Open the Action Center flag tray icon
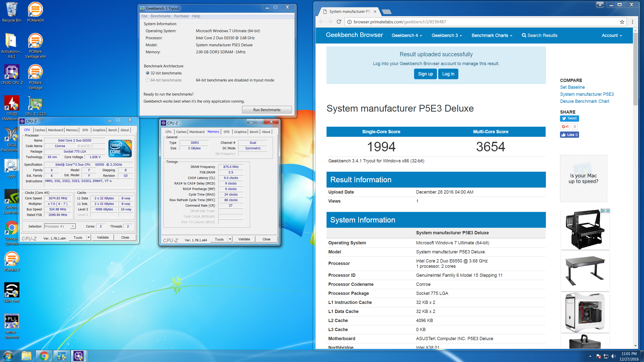Viewport: 644px width, 362px height. click(x=598, y=356)
